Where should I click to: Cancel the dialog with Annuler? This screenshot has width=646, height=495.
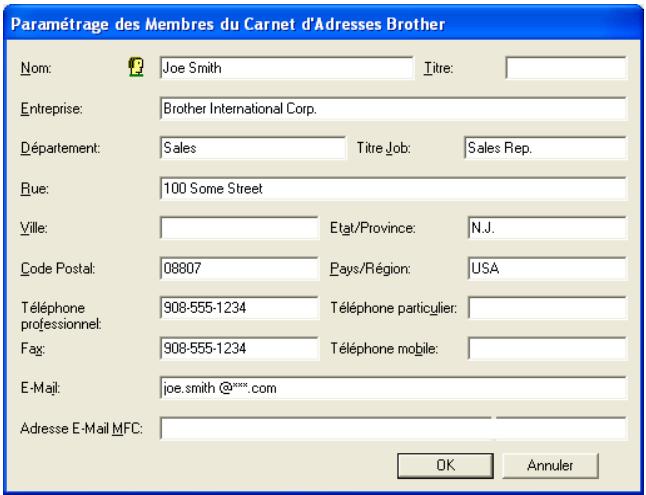pos(550,466)
